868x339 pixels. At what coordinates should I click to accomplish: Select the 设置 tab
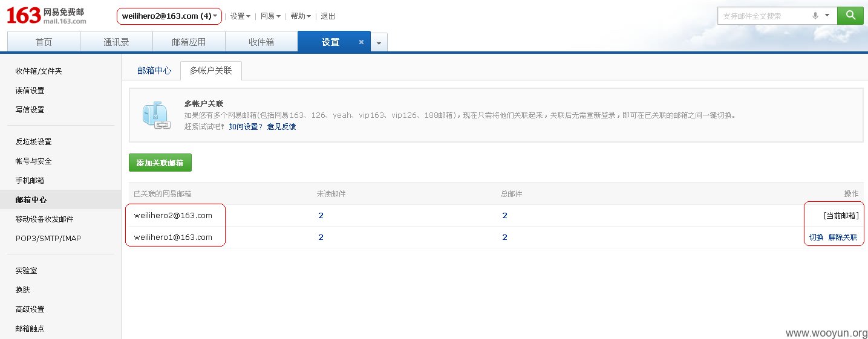point(330,42)
